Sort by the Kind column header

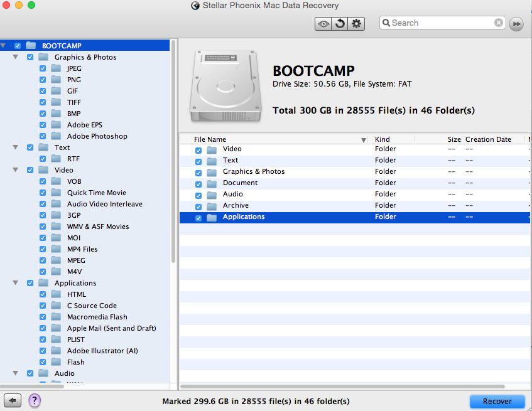coord(382,139)
